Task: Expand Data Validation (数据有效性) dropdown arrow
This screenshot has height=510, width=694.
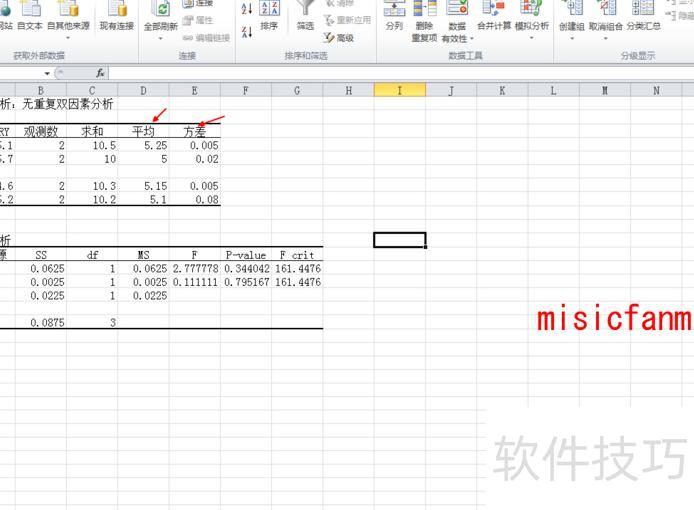Action: (x=471, y=39)
